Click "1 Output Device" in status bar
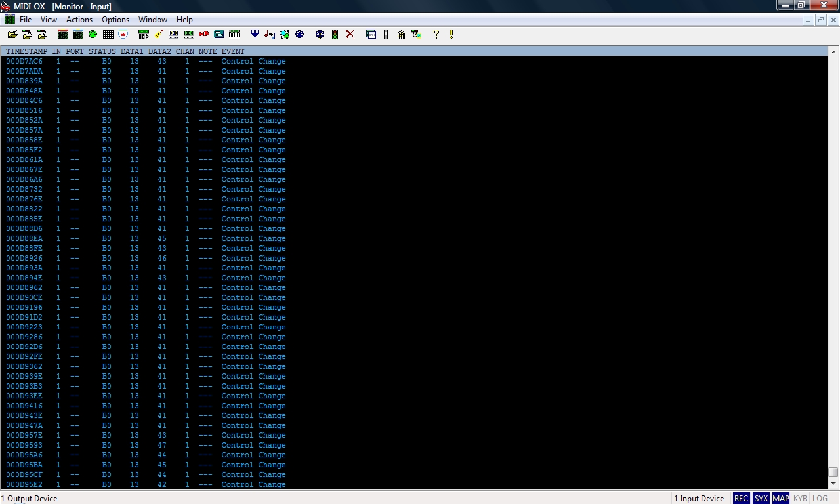 [29, 499]
